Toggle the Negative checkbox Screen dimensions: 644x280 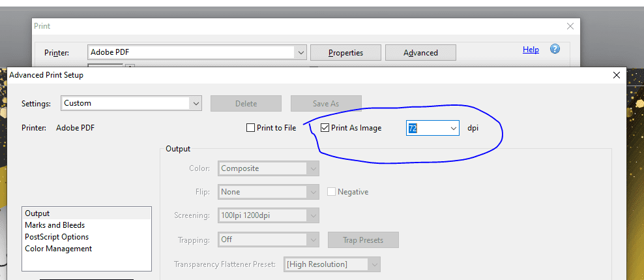click(x=332, y=192)
